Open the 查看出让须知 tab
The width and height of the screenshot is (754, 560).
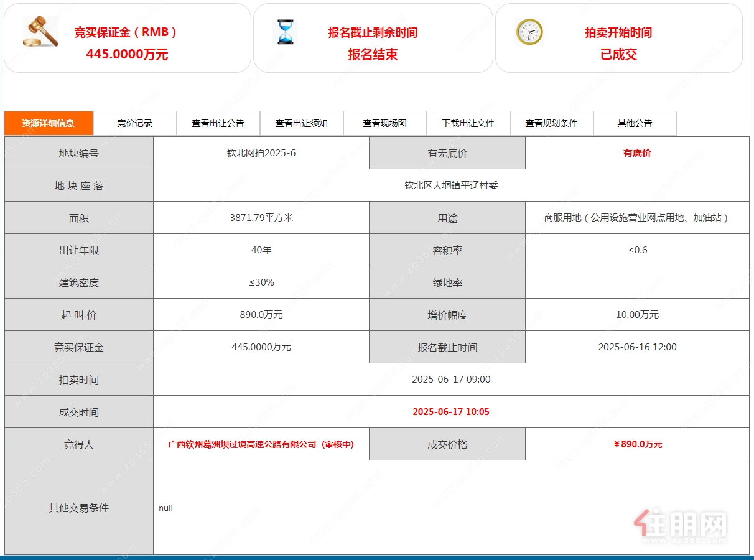pos(302,123)
